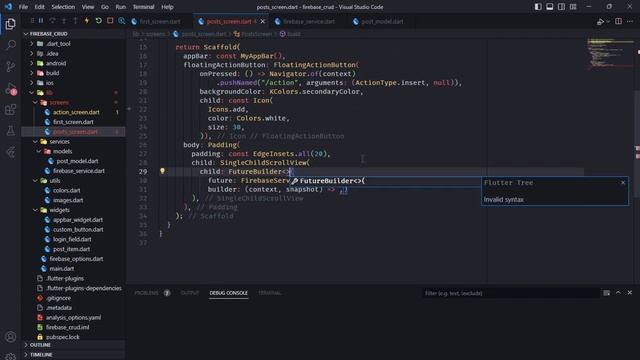Screen dimensions: 640x360
Task: Open main.dart in the explorer
Action: click(62, 269)
